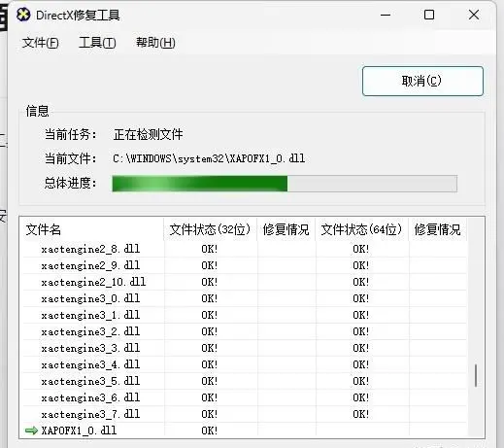Select the xactengine3_5.dll row
This screenshot has height=448, width=504.
click(x=245, y=381)
